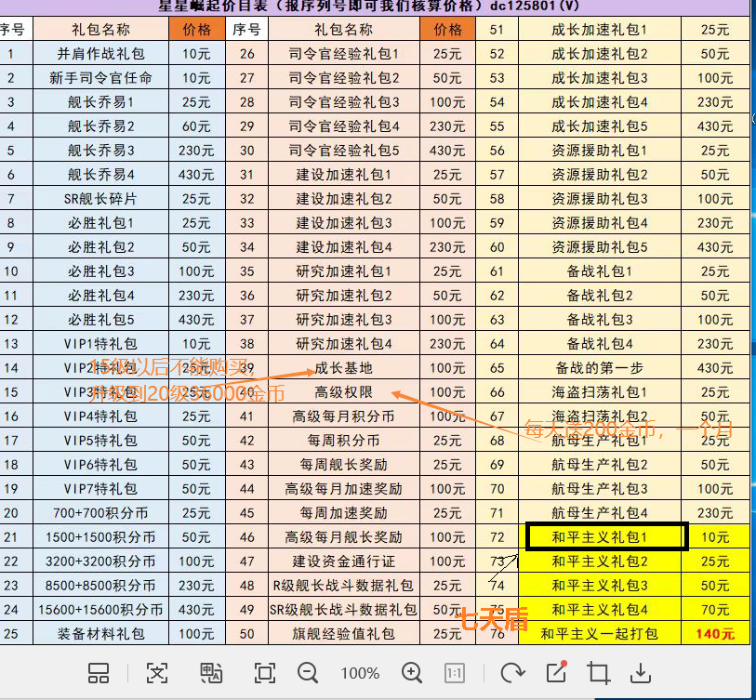This screenshot has width=756, height=700.
Task: Click the 备战礼包2 cell
Action: click(599, 295)
